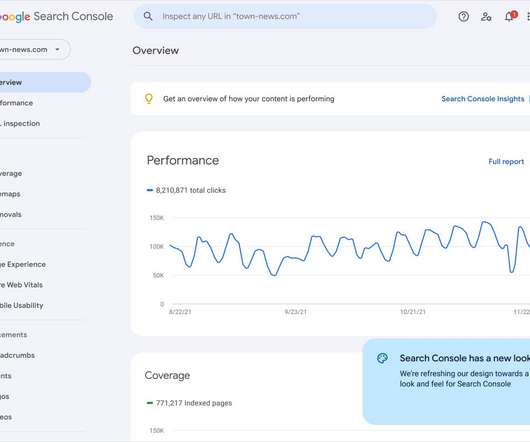Click the 100K axis label on Performance chart
Viewport: 530px width, 442px height.
pyautogui.click(x=157, y=247)
